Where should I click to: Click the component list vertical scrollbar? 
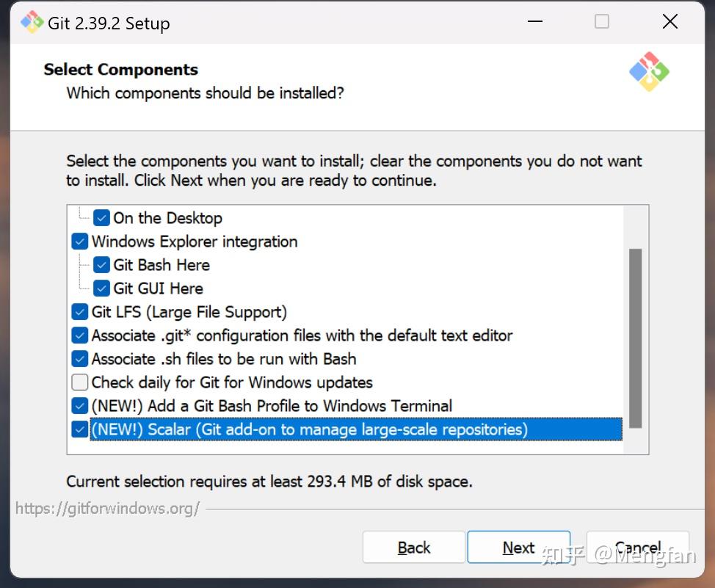coord(635,338)
